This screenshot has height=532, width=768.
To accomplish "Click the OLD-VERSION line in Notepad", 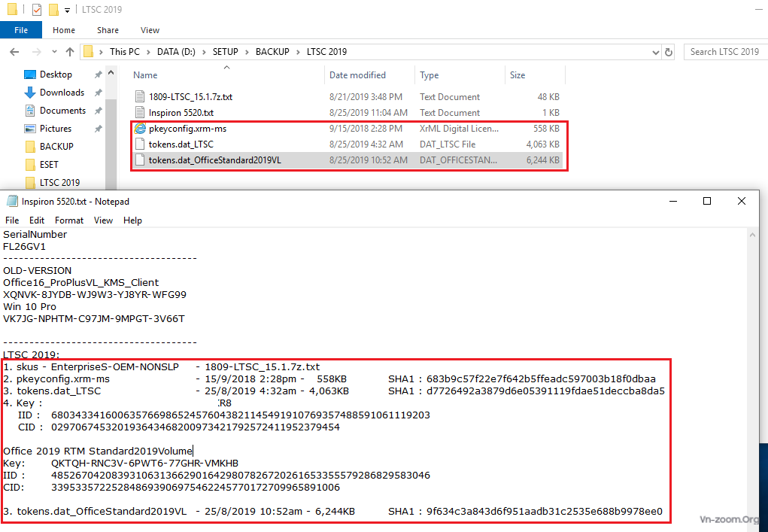I will [x=37, y=270].
